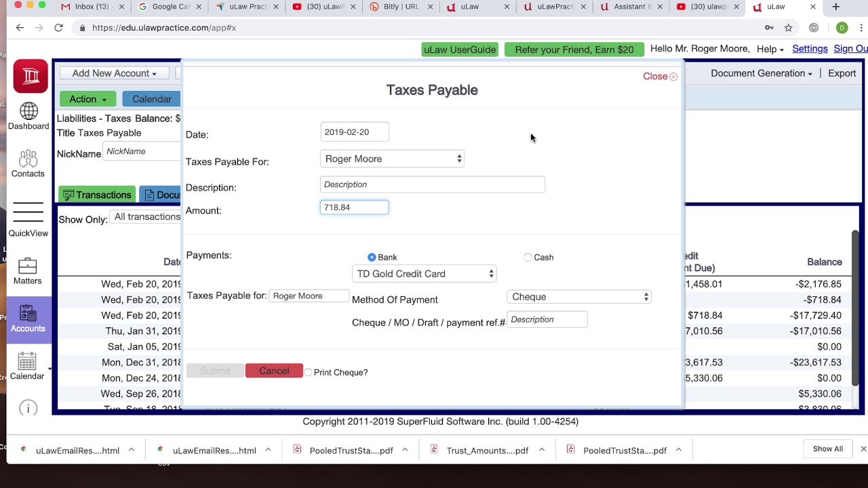
Task: Click the Taxes Payable for Roger Moore field
Action: [x=309, y=296]
